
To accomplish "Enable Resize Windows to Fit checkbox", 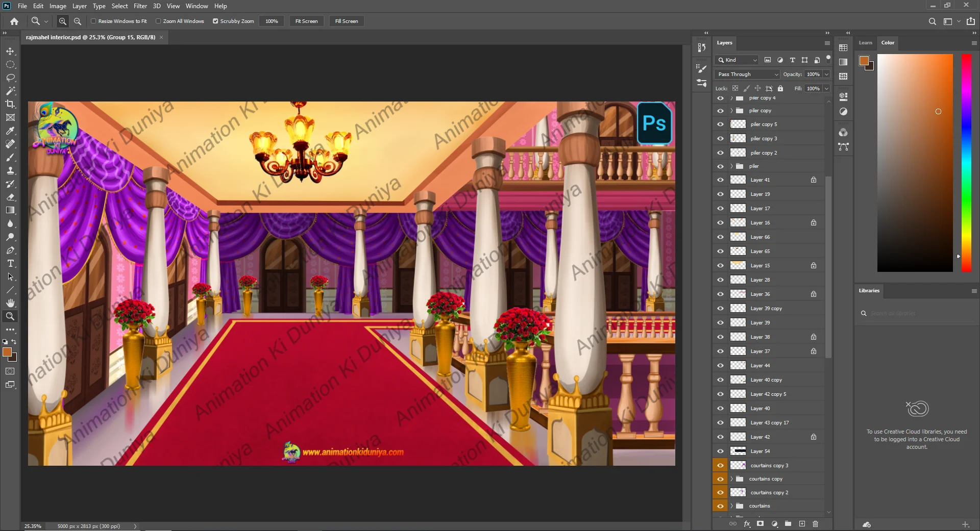I will click(x=93, y=21).
